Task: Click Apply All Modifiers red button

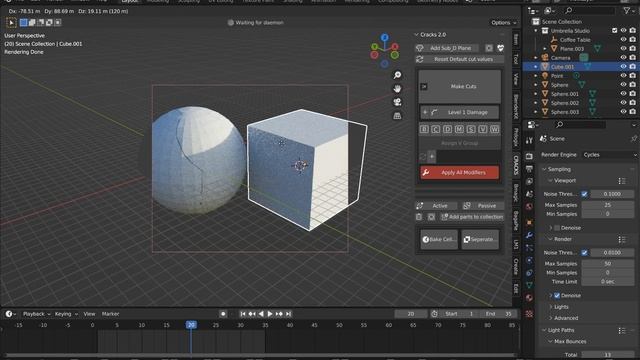Action: pos(460,173)
